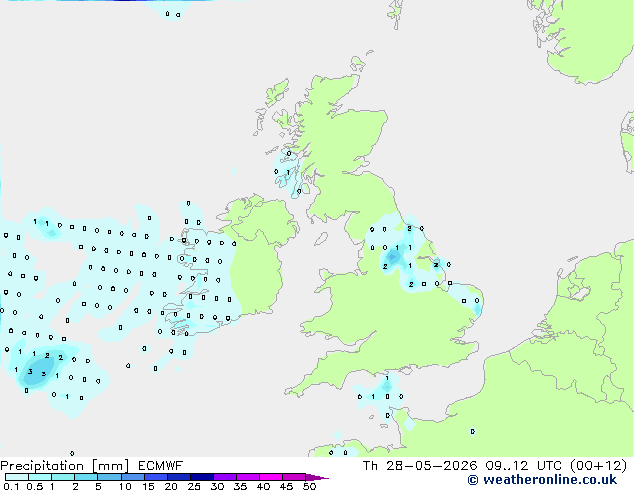Image resolution: width=634 pixels, height=490 pixels.
Task: Click the '20' legend scale label
Action: pyautogui.click(x=171, y=486)
